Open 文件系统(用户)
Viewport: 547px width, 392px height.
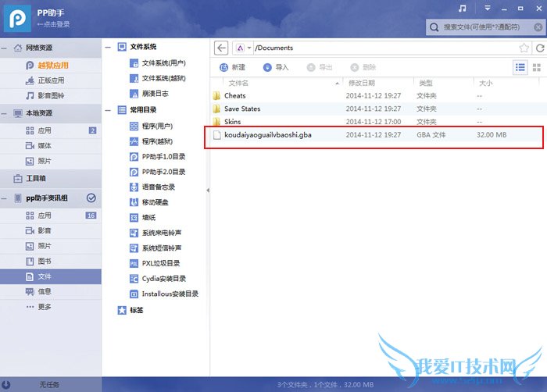(158, 63)
